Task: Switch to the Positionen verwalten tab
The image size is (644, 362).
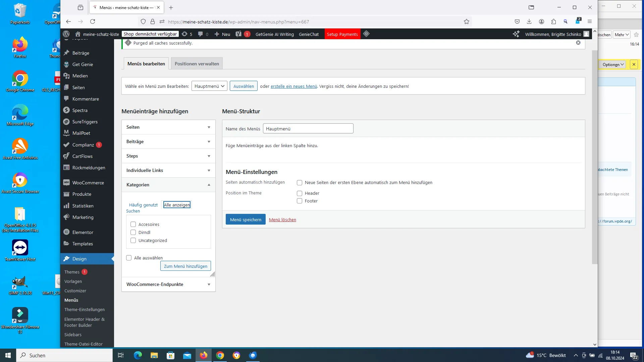Action: point(197,64)
